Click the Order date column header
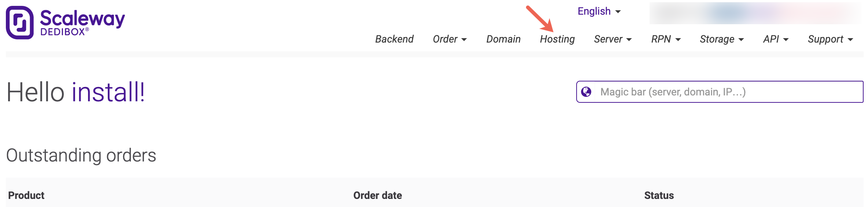 [x=378, y=195]
